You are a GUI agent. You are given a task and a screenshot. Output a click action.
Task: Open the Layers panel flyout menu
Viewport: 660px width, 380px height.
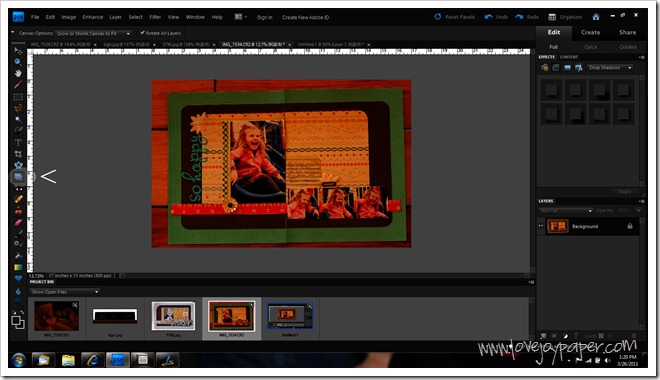click(x=641, y=201)
